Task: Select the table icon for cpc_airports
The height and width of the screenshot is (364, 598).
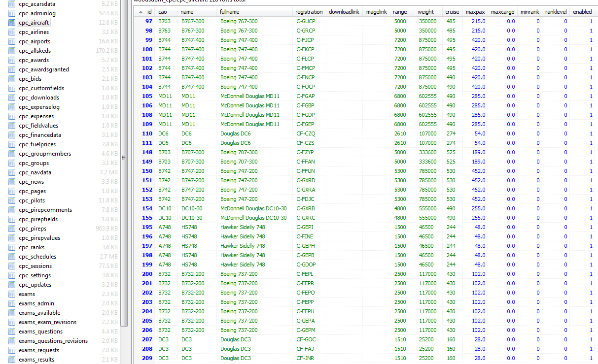Action: click(12, 41)
